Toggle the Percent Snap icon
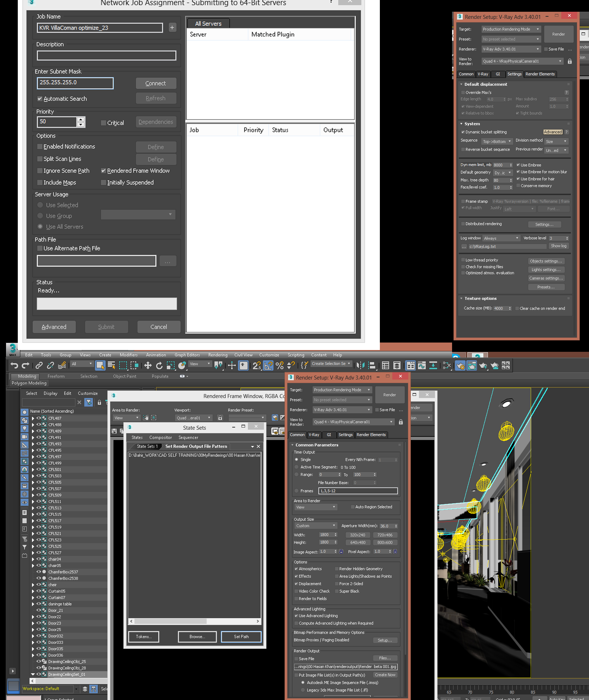Image resolution: width=589 pixels, height=700 pixels. (x=280, y=365)
